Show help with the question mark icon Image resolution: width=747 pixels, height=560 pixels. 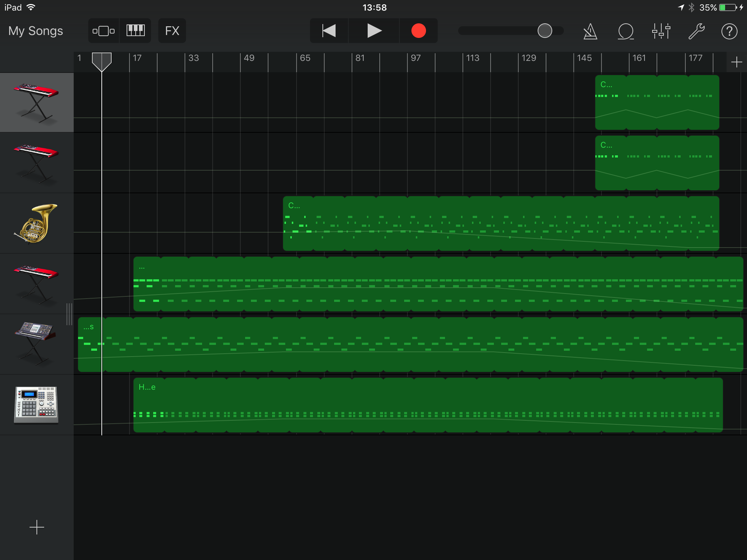tap(729, 31)
